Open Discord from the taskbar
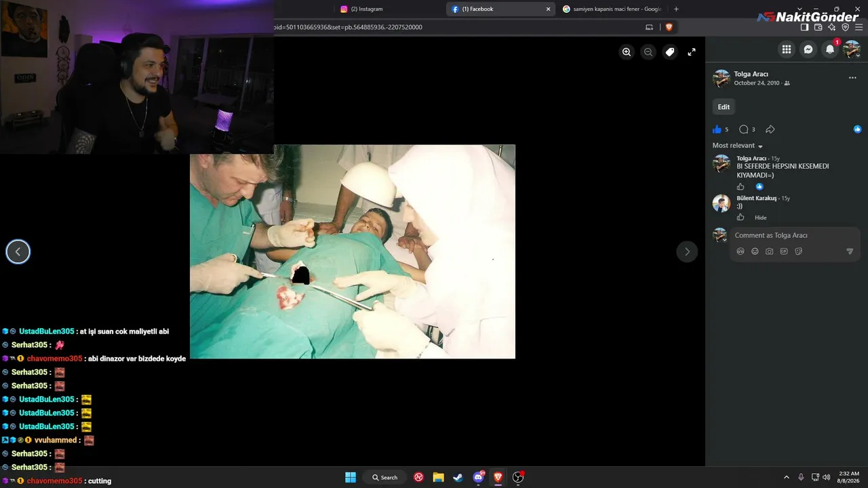Screen dimensions: 868x488 point(478,477)
